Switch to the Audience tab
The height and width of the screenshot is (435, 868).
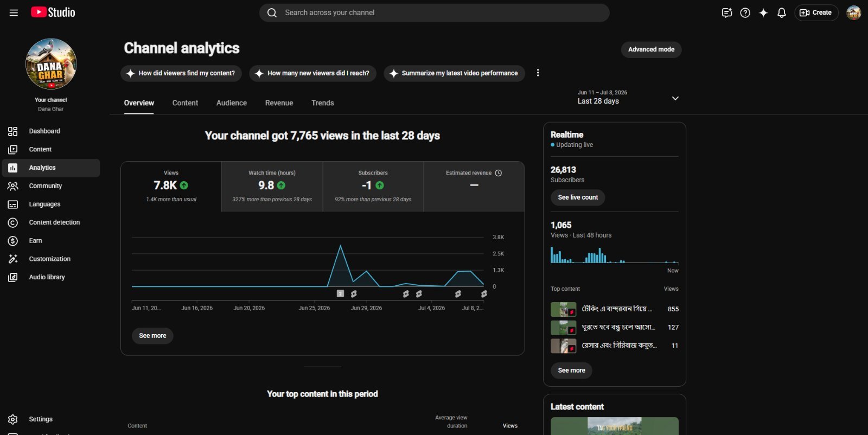tap(232, 103)
